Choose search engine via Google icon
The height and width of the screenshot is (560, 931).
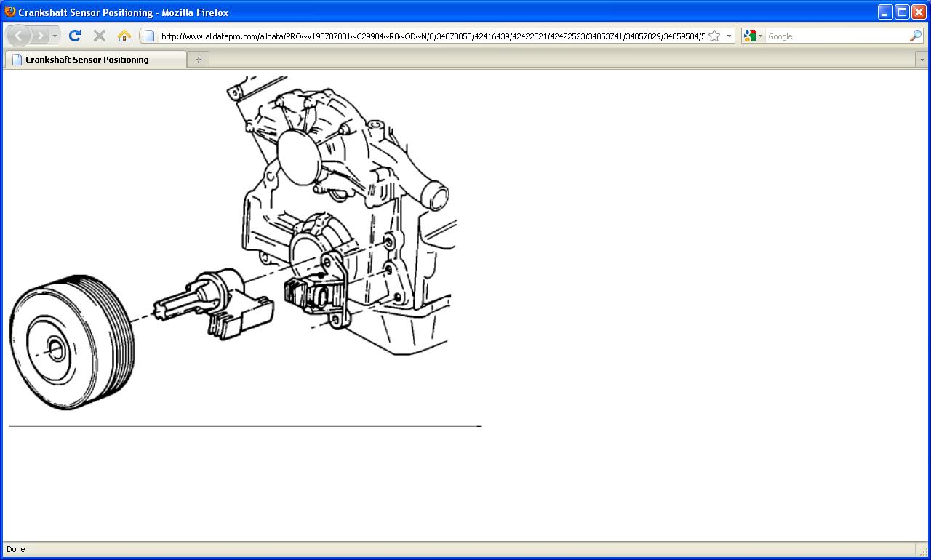753,36
